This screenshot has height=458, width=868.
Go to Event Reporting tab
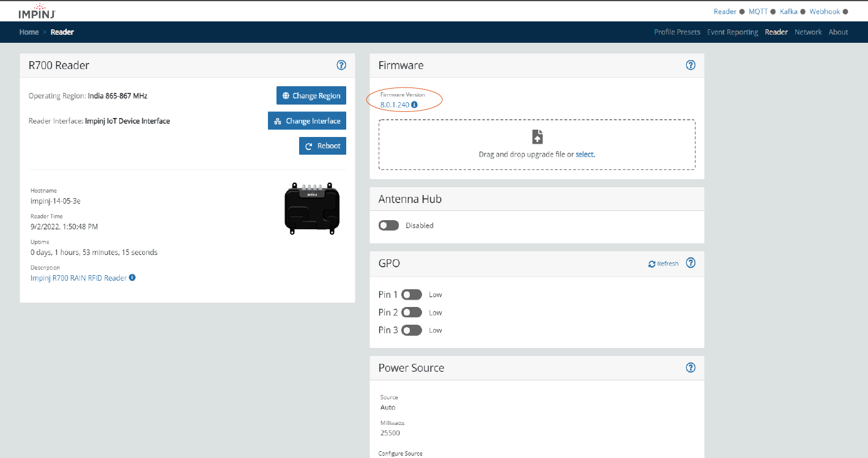click(x=732, y=32)
